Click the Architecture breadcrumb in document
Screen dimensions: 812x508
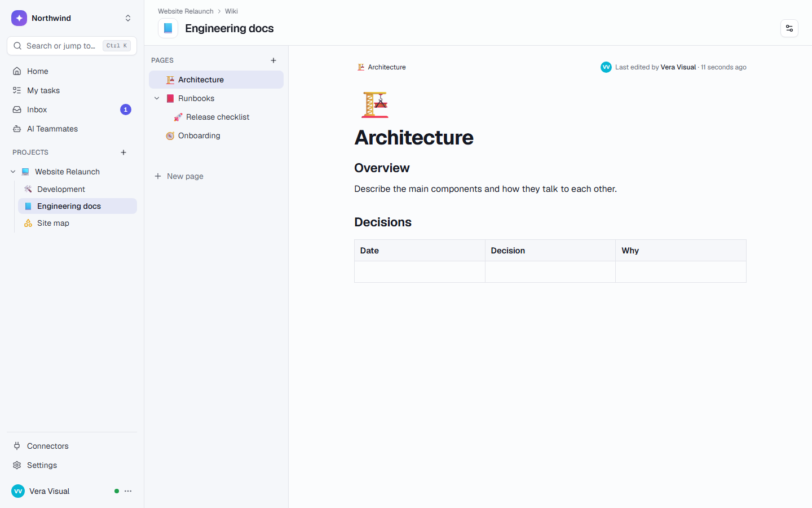(x=382, y=67)
